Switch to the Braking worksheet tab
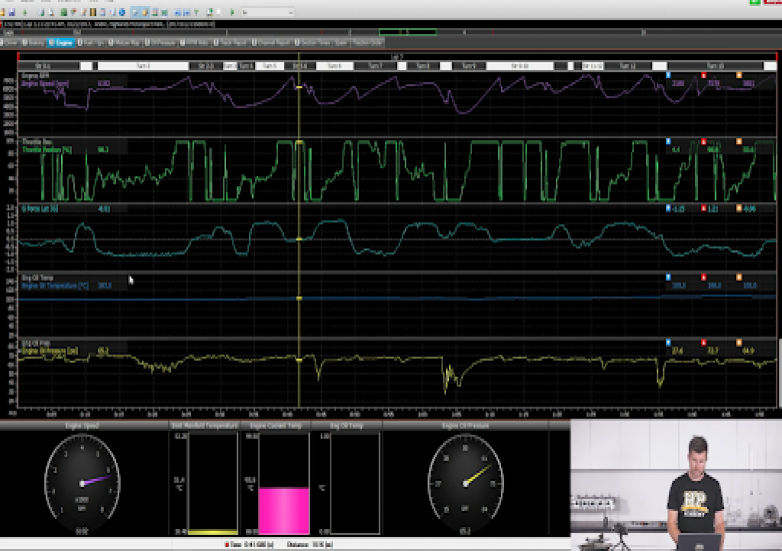782x551 pixels. [x=34, y=43]
